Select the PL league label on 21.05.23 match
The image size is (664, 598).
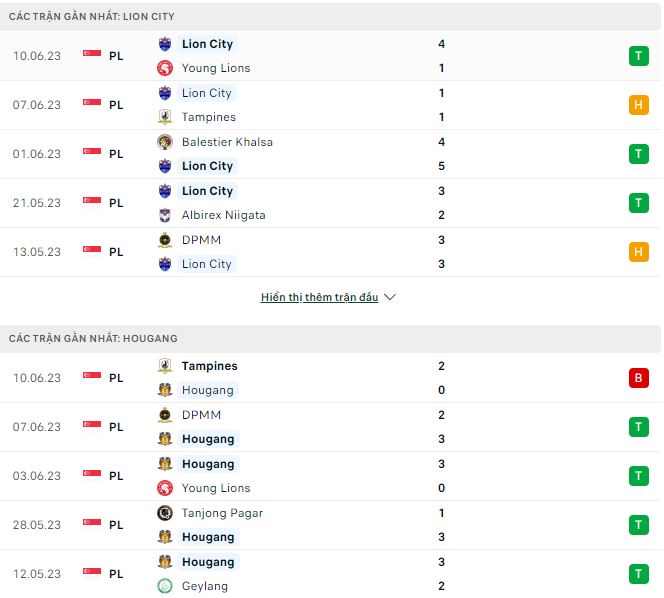point(116,203)
